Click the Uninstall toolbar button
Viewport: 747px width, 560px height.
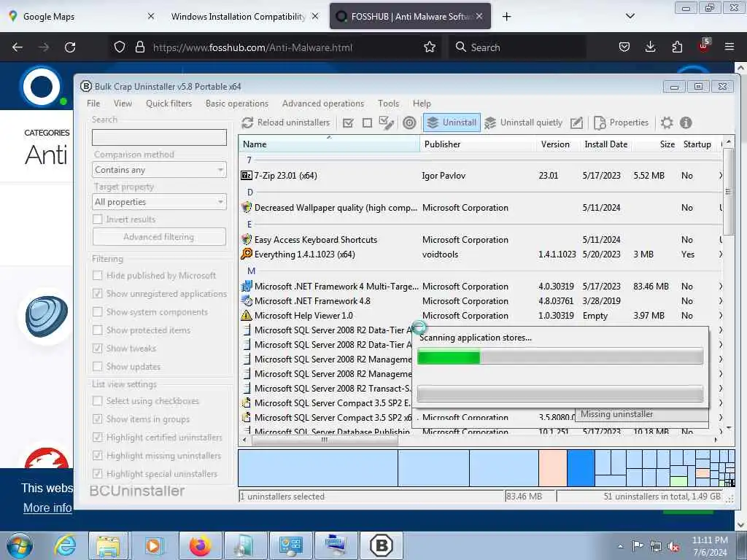tap(452, 122)
